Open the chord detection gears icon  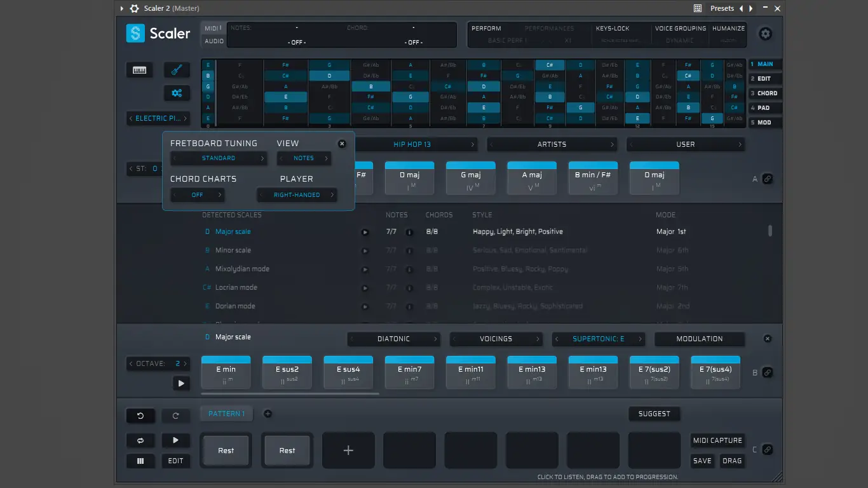[x=176, y=93]
